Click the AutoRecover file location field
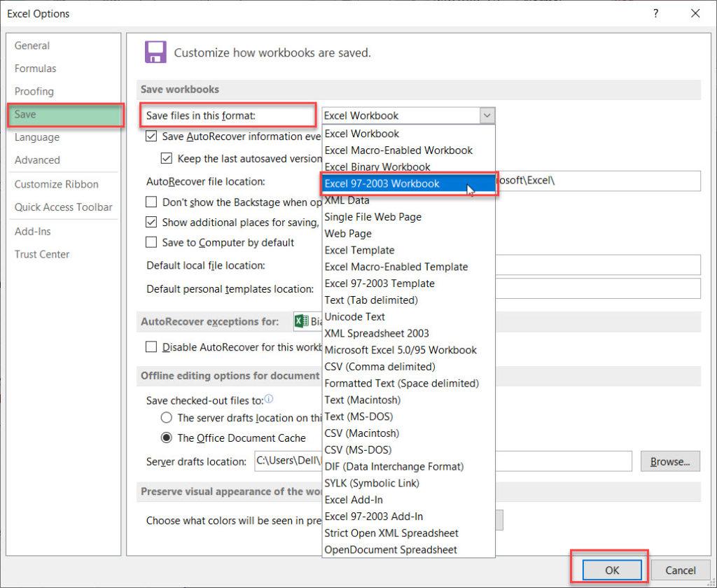 [x=598, y=181]
